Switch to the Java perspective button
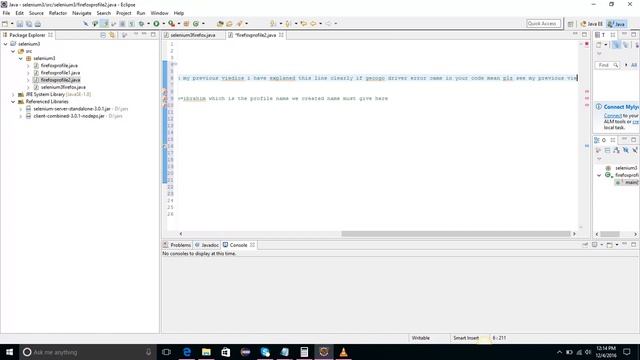640x360 pixels. coord(616,24)
